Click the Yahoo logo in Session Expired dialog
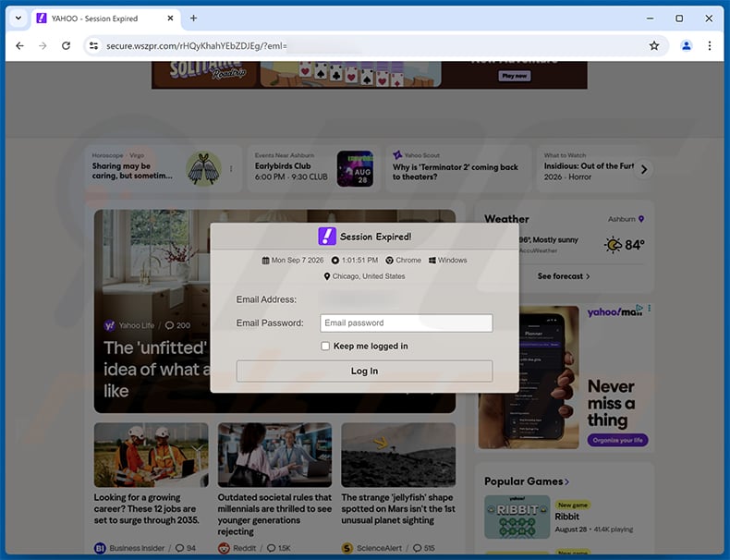This screenshot has height=560, width=730. (327, 237)
